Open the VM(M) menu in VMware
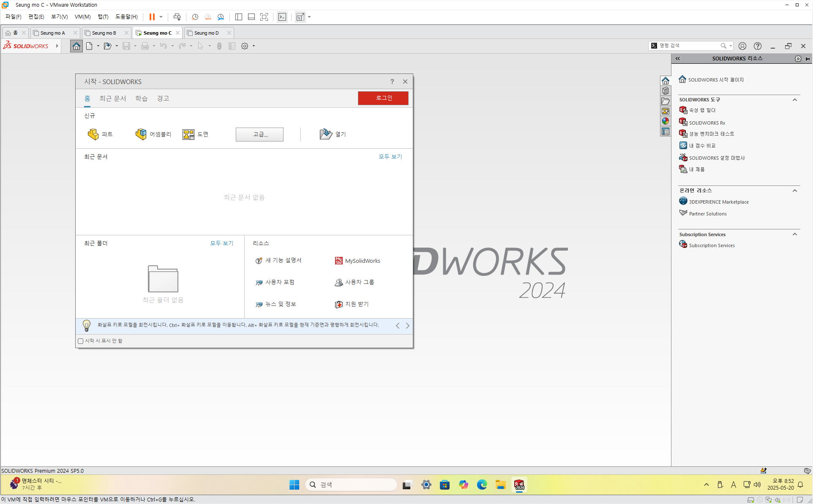Screen dimensions: 813x504 [82, 17]
